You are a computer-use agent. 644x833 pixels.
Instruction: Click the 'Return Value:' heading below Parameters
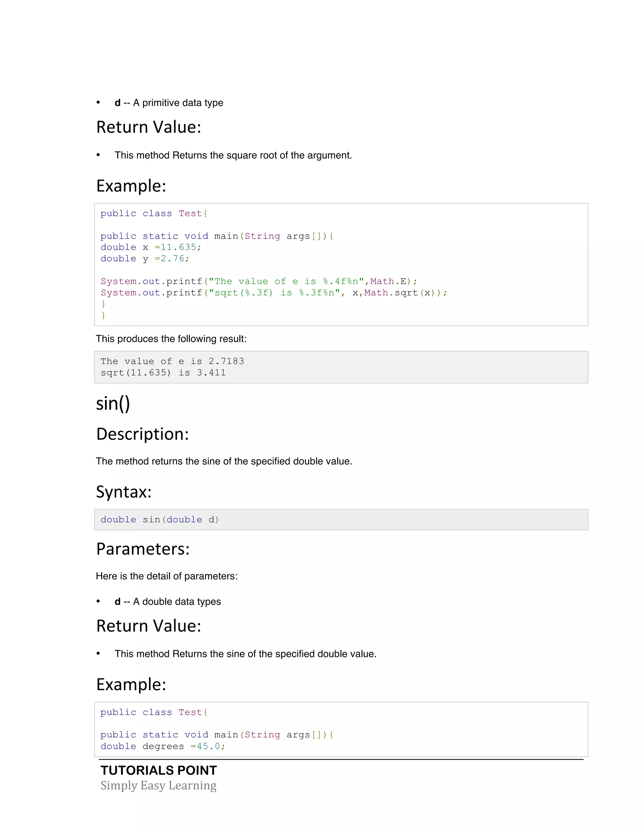(148, 626)
